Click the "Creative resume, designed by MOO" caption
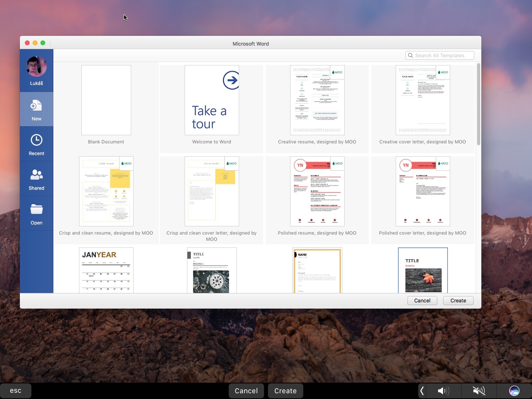 (317, 142)
